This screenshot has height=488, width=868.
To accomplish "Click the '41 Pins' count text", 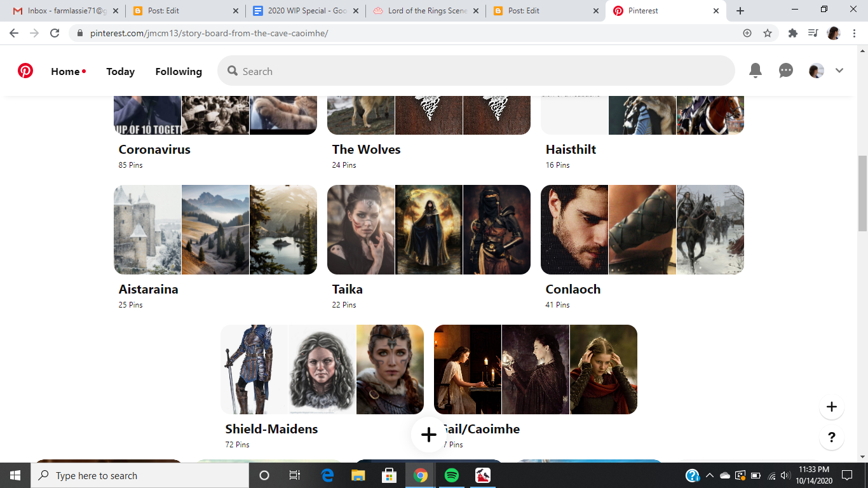I will (557, 305).
